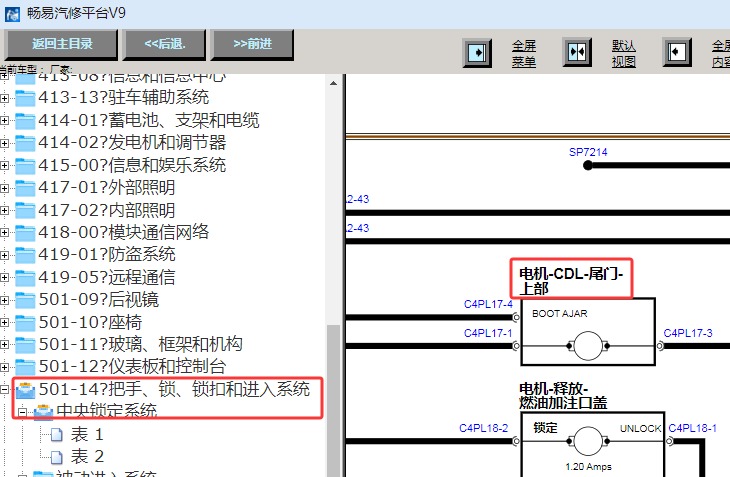This screenshot has width=730, height=477.
Task: Click the 默认视图 split view icon
Action: coord(577,52)
